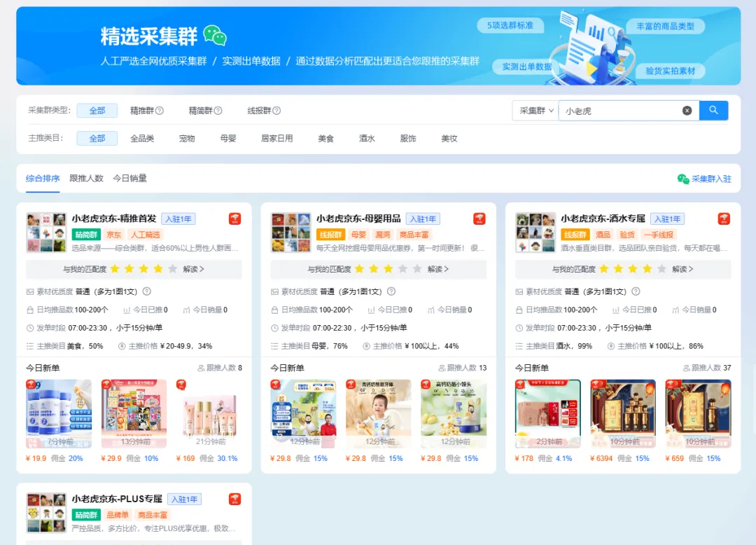Open ¥178 liquor gift box thumbnail
Viewport: 756px width, 545px height.
547,414
